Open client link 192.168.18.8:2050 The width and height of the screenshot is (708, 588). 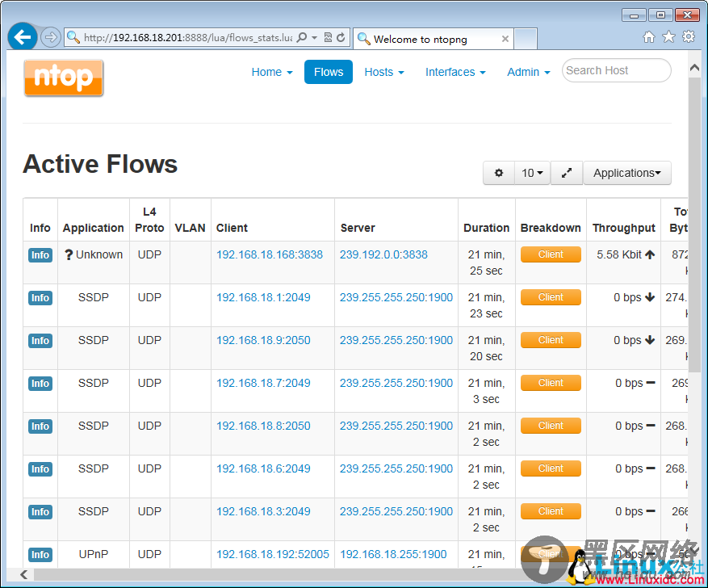point(263,426)
